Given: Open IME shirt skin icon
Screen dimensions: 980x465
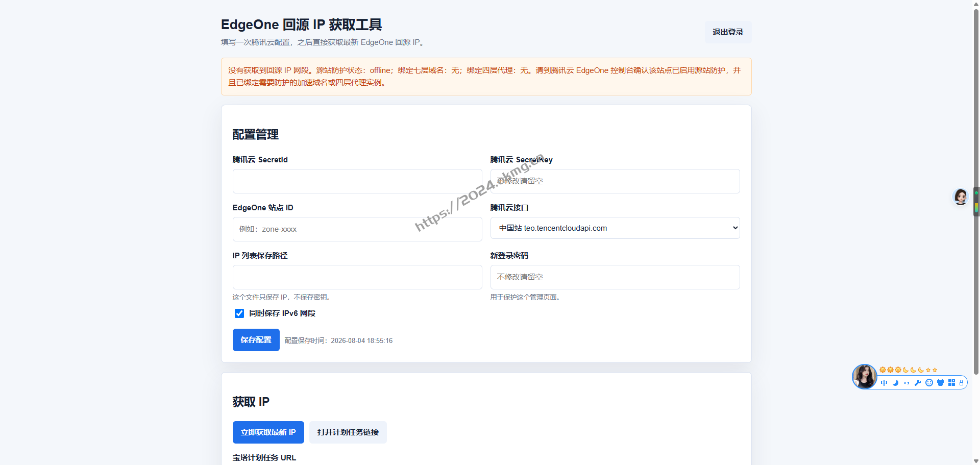Looking at the screenshot, I should [940, 383].
